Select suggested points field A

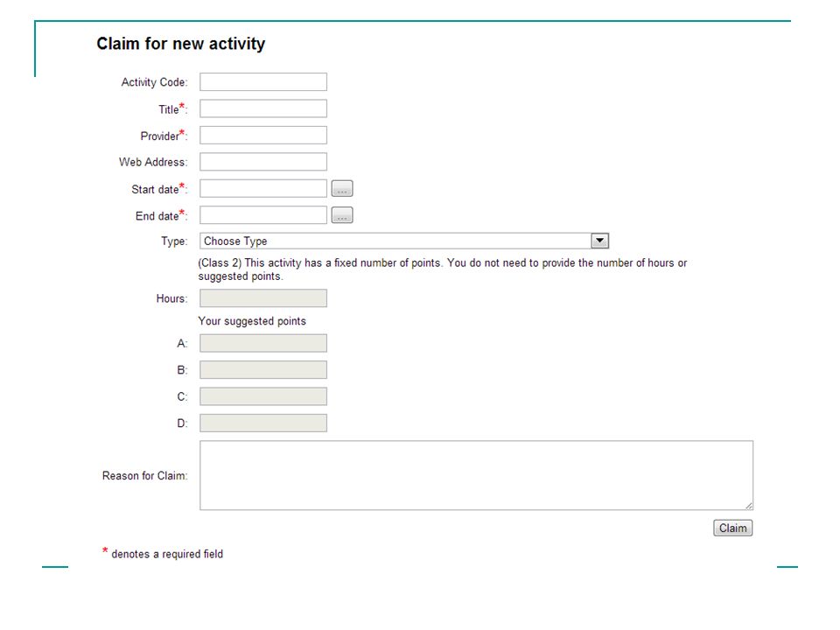263,343
